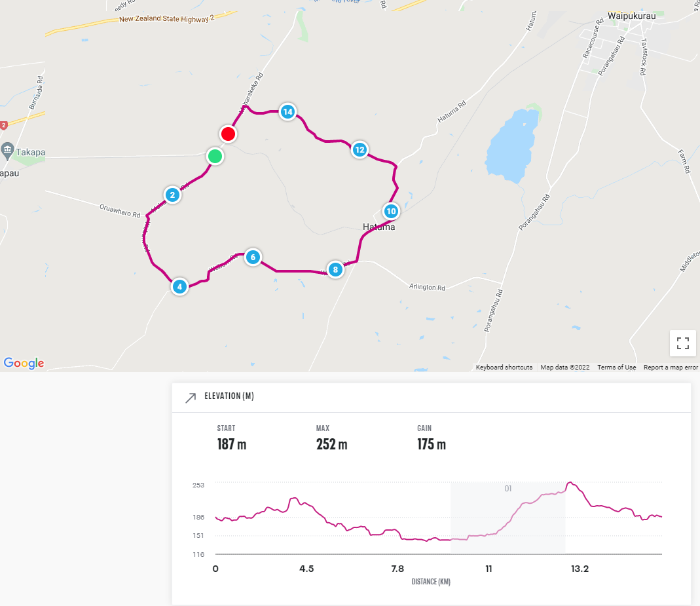Select the kilometre 2 route marker
This screenshot has height=606, width=700.
[x=172, y=195]
